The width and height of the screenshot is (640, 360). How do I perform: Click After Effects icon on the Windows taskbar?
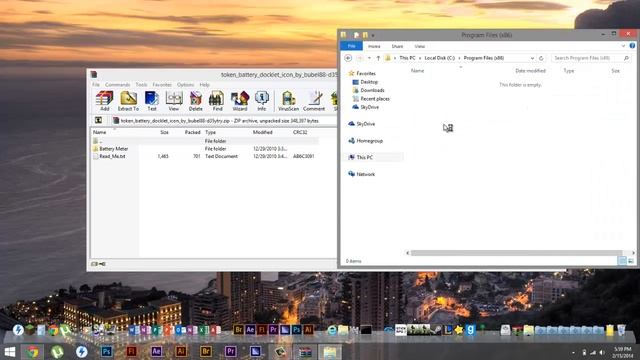click(x=156, y=351)
